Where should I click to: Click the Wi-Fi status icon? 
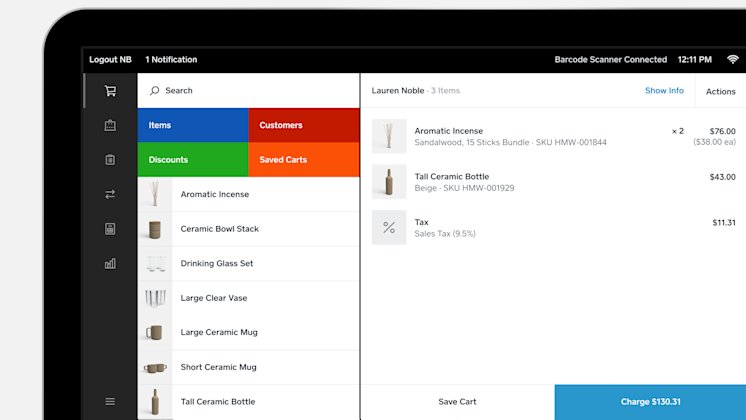[733, 59]
